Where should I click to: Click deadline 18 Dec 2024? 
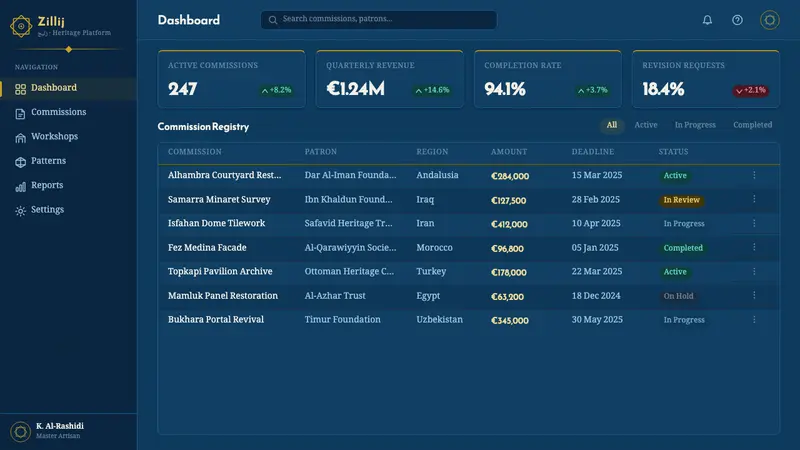[x=596, y=296]
